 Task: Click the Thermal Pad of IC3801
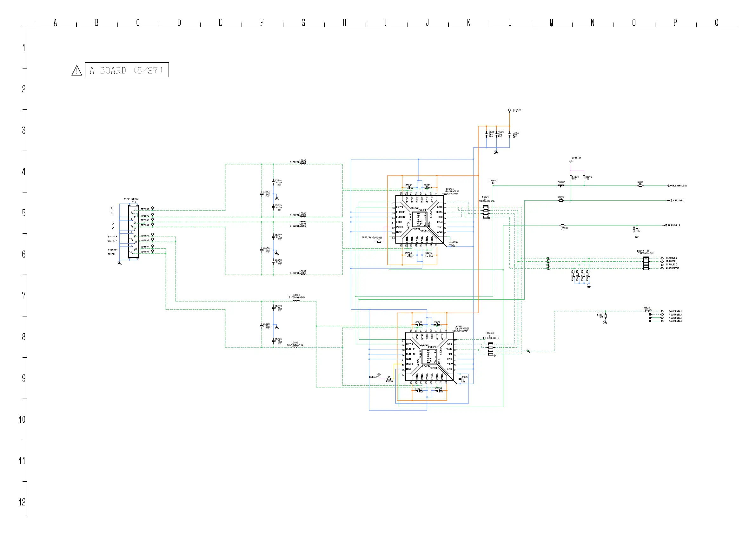429,357
